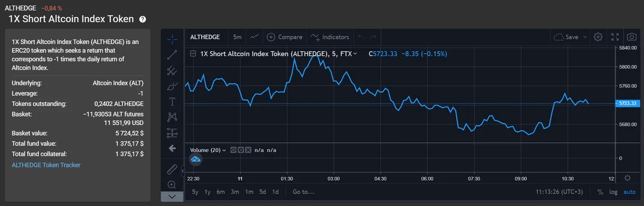The image size is (644, 206).
Task: Click the 1X Short Altcoin Index Token heading
Action: [71, 19]
